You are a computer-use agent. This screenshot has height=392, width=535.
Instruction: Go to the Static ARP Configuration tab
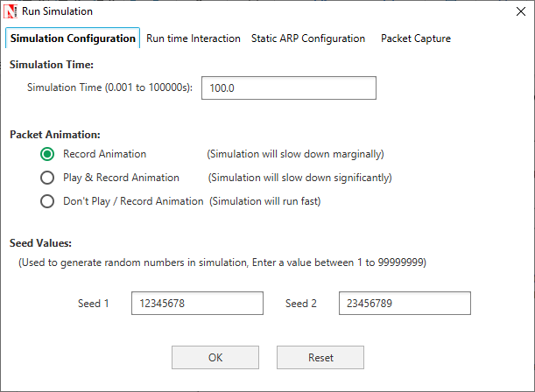click(x=308, y=38)
